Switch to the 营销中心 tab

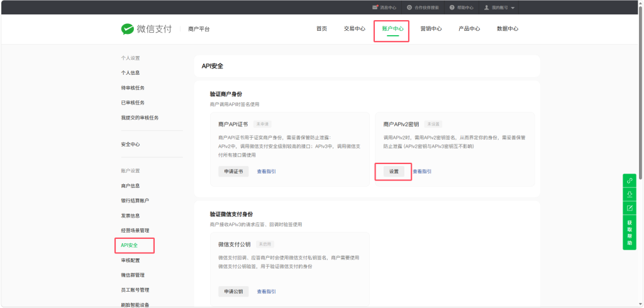pyautogui.click(x=431, y=29)
